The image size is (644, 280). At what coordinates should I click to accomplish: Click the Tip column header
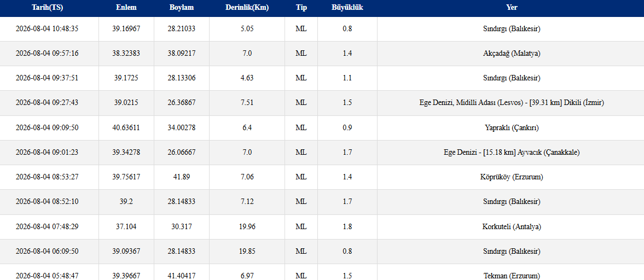click(x=301, y=8)
